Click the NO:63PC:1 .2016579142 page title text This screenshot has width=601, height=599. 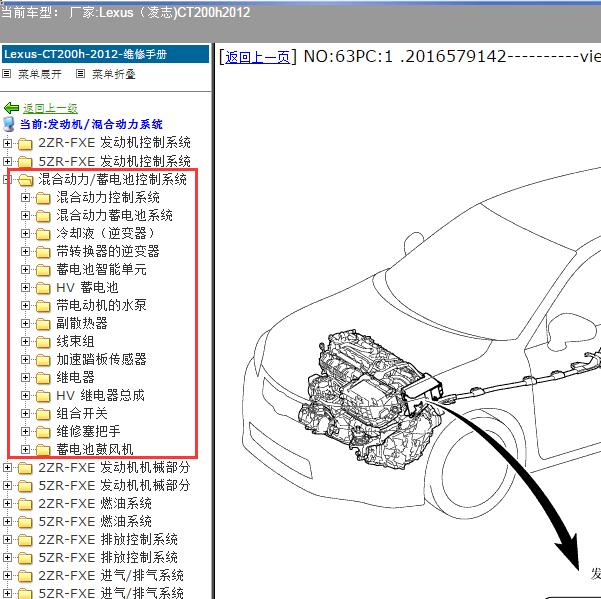point(405,57)
